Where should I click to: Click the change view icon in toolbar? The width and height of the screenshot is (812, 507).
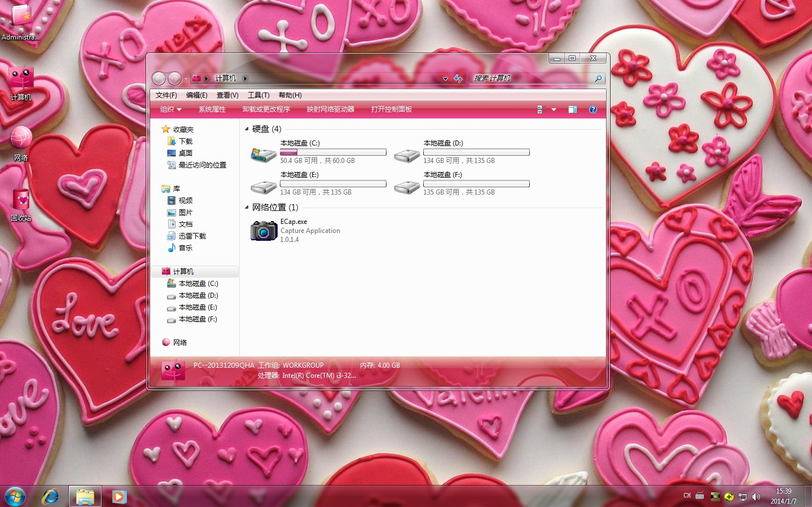click(541, 109)
